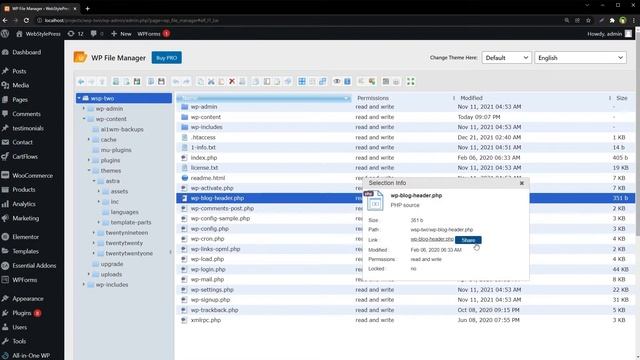Select the wp-config.php file row
Image resolution: width=640 pixels, height=360 pixels.
(x=406, y=229)
